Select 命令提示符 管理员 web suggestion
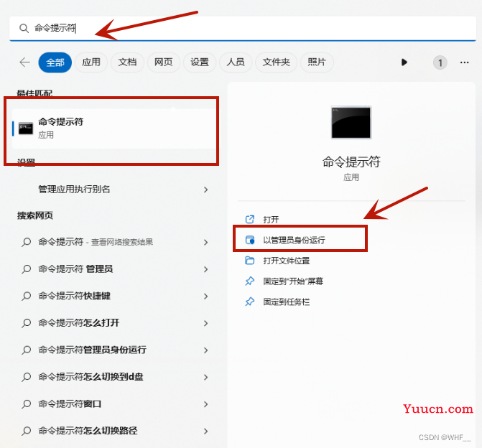 click(114, 269)
